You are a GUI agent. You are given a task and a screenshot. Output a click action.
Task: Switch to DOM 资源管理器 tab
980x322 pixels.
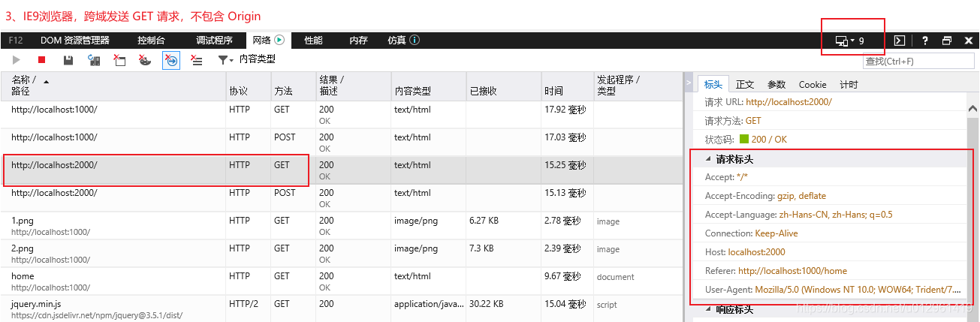pyautogui.click(x=75, y=41)
